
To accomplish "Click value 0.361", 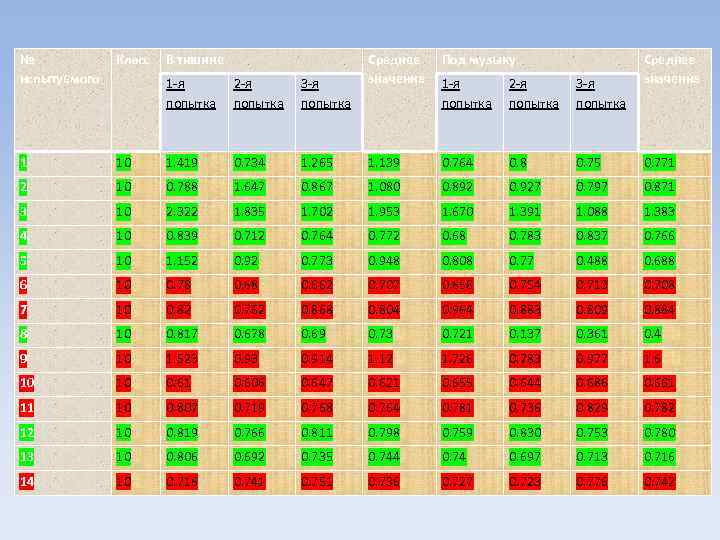I will tap(592, 334).
